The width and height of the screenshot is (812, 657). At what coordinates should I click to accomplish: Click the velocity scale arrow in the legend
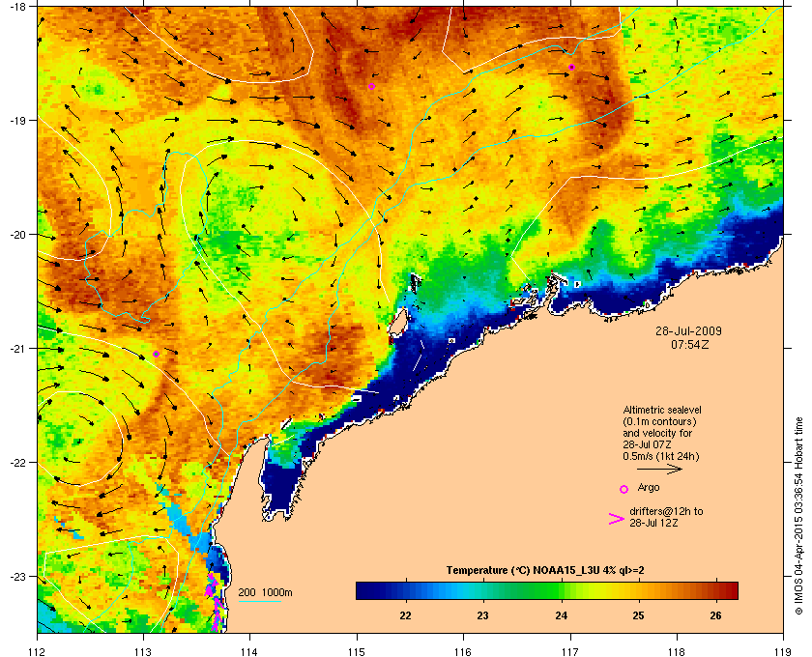659,470
